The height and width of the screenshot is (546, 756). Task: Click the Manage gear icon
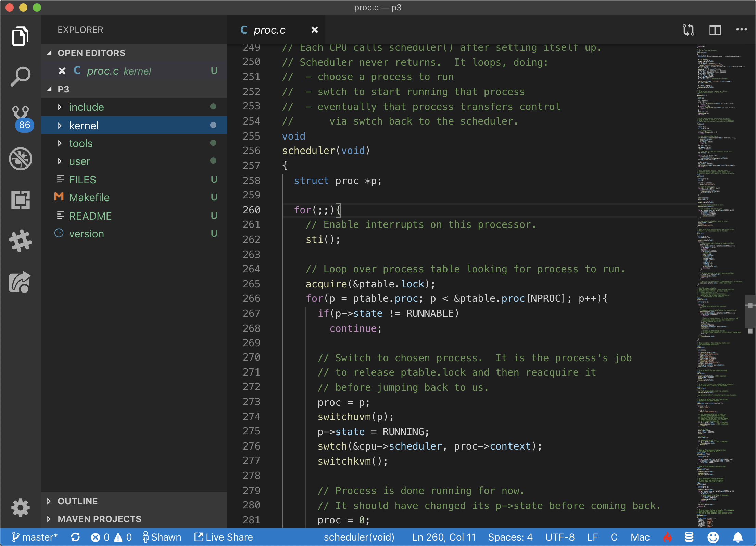tap(21, 508)
